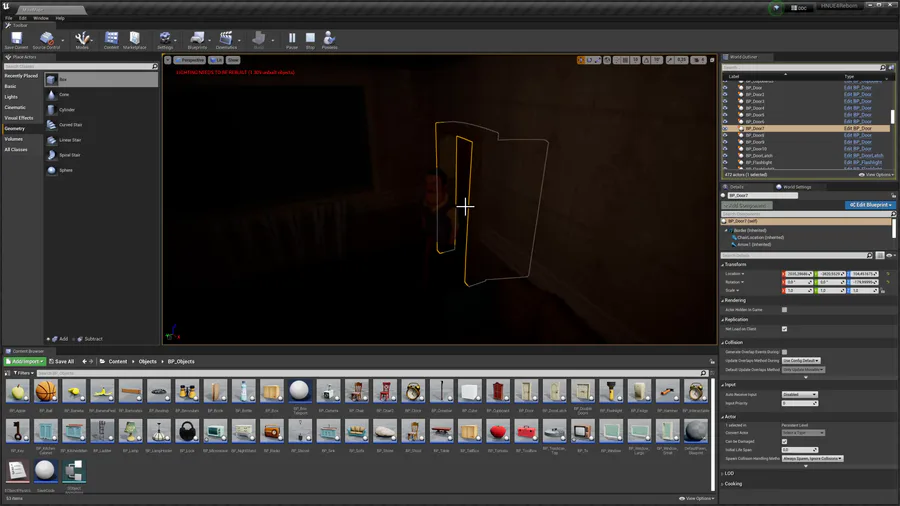Click the Edit BP_DoorLatch link
The image size is (900, 506).
pyautogui.click(x=864, y=155)
